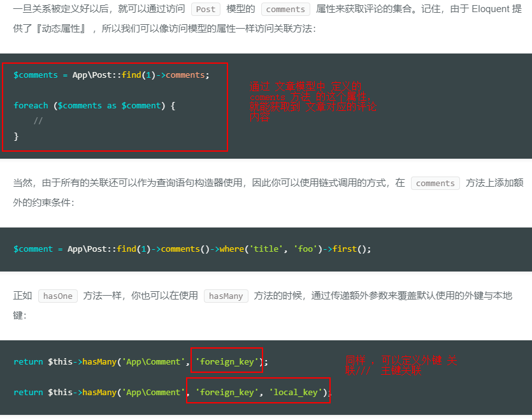Image resolution: width=532 pixels, height=420 pixels.
Task: Click the comments code tag in first paragraph
Action: [x=285, y=10]
